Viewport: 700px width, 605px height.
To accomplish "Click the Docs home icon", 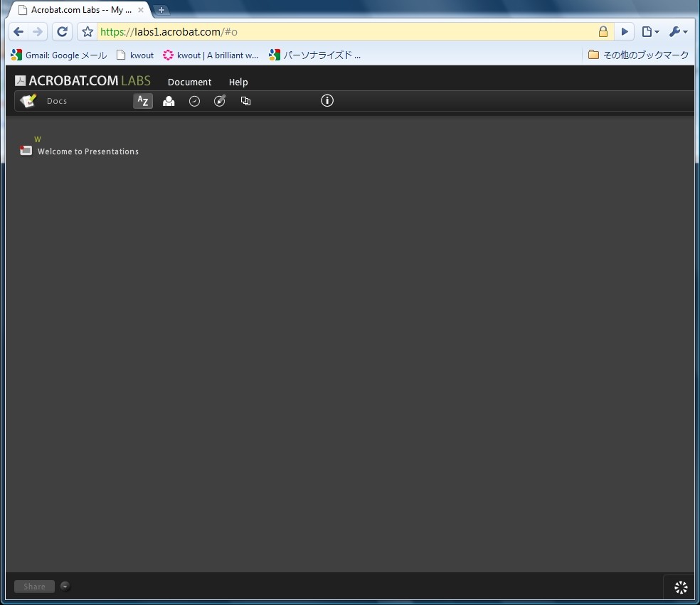I will 28,101.
